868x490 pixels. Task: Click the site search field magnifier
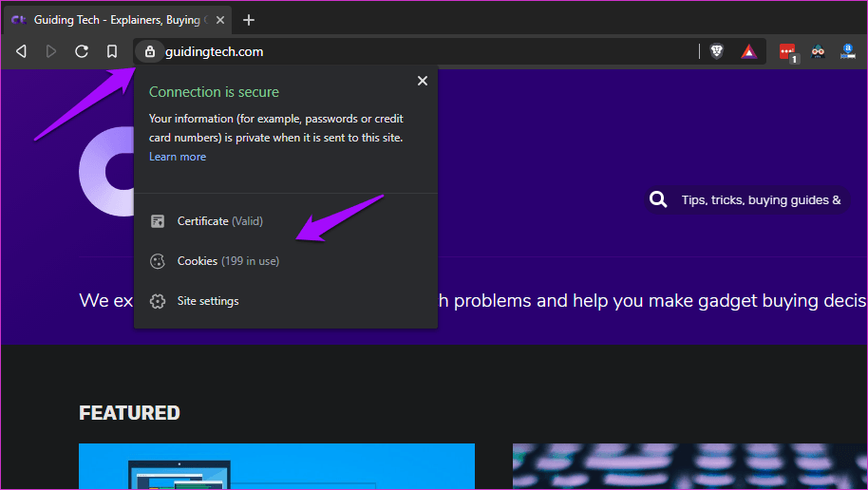(657, 199)
